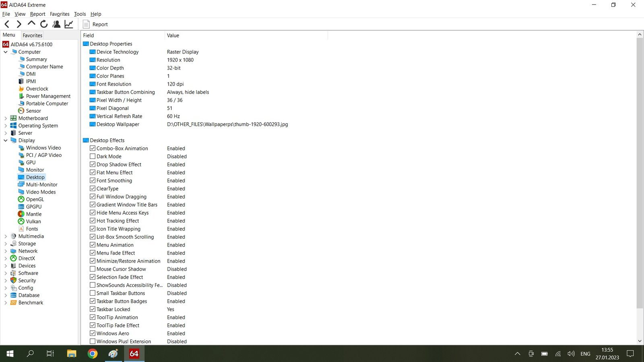The height and width of the screenshot is (362, 644).
Task: Expand the Benchmark tree node
Action: (x=6, y=303)
